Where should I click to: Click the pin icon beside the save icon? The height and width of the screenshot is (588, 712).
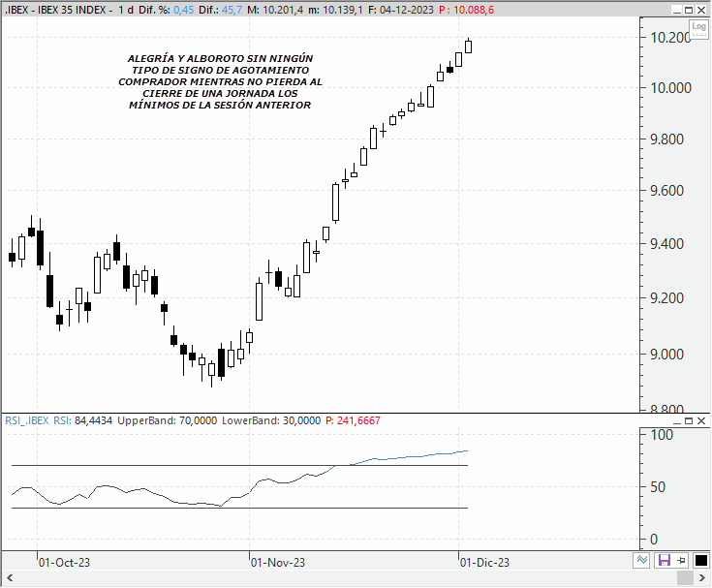[682, 560]
